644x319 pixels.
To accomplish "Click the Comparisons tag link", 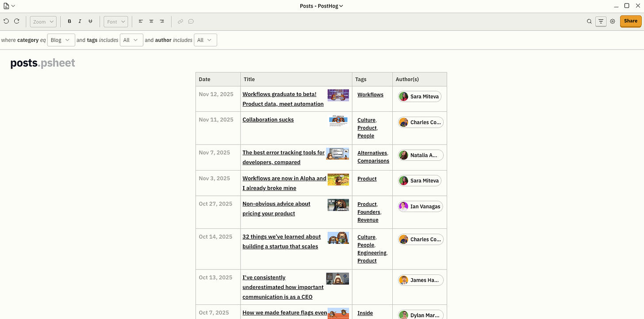I will 373,161.
